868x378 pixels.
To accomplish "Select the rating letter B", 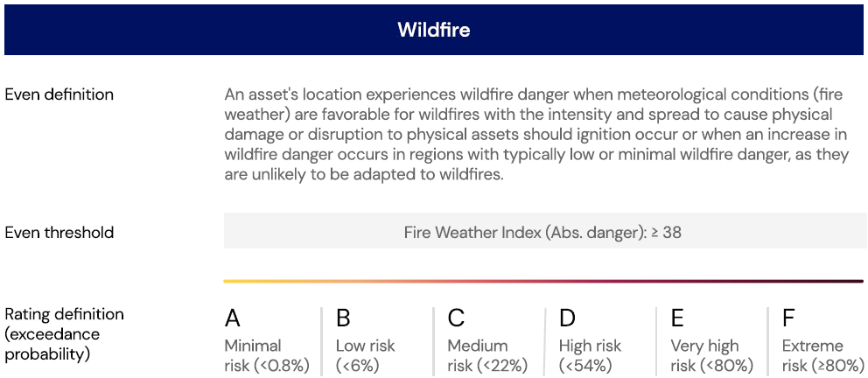I will click(x=343, y=318).
